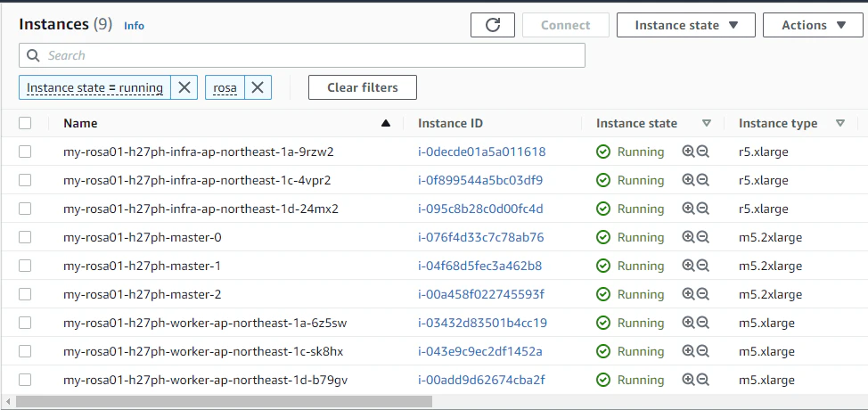Click Running status icon for master-0
This screenshot has height=410, width=868.
click(x=603, y=237)
